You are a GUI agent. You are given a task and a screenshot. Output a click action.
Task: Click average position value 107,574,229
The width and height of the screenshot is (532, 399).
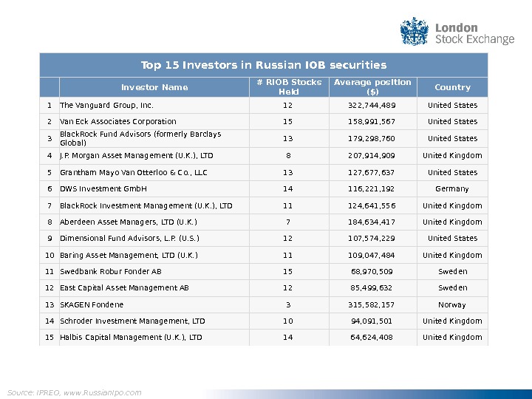[372, 238]
